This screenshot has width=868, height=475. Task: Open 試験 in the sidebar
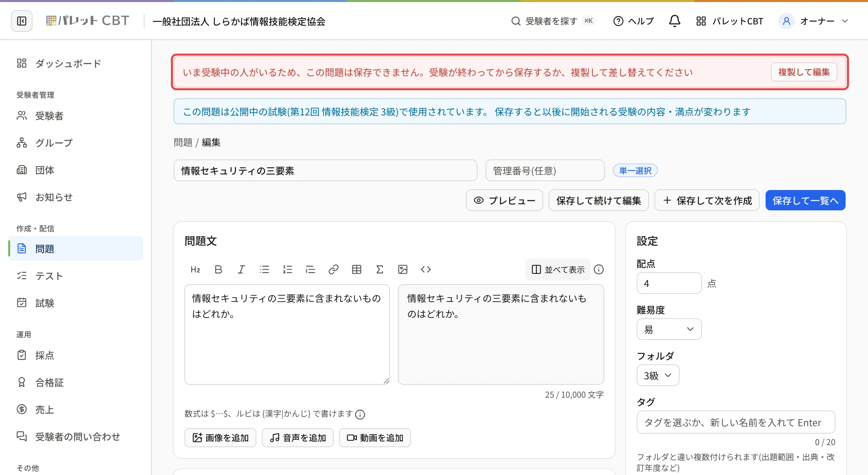[75, 303]
